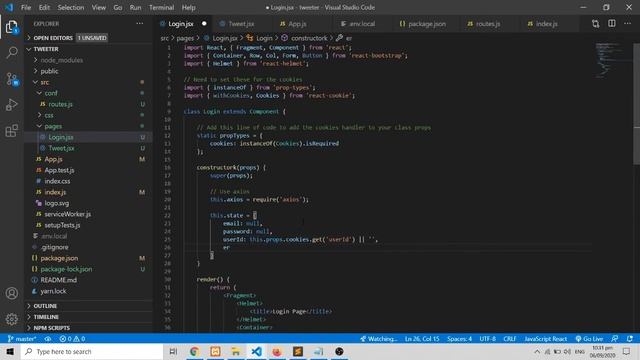
Task: Click the Visual Studio Code taskbar icon
Action: click(x=256, y=351)
